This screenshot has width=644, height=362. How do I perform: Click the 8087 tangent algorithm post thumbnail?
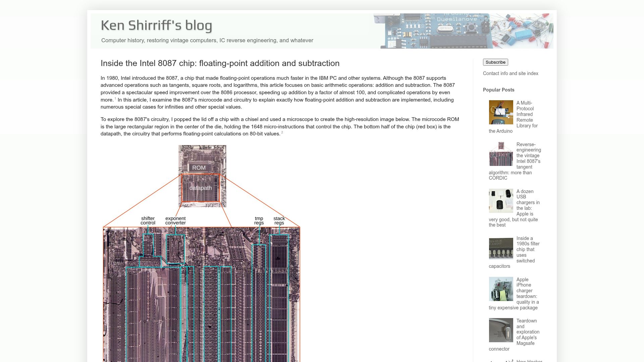click(501, 154)
